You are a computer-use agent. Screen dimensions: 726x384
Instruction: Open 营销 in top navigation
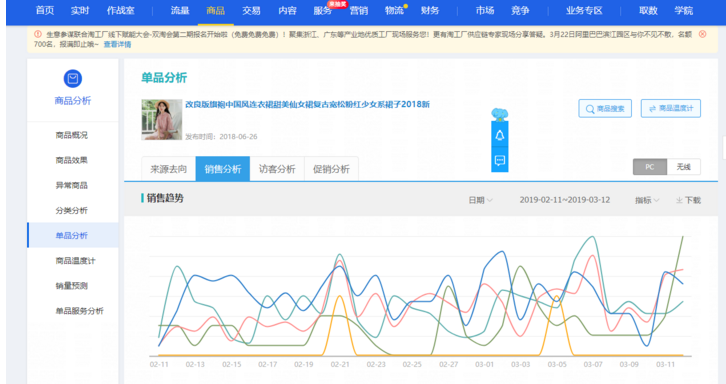pos(358,10)
